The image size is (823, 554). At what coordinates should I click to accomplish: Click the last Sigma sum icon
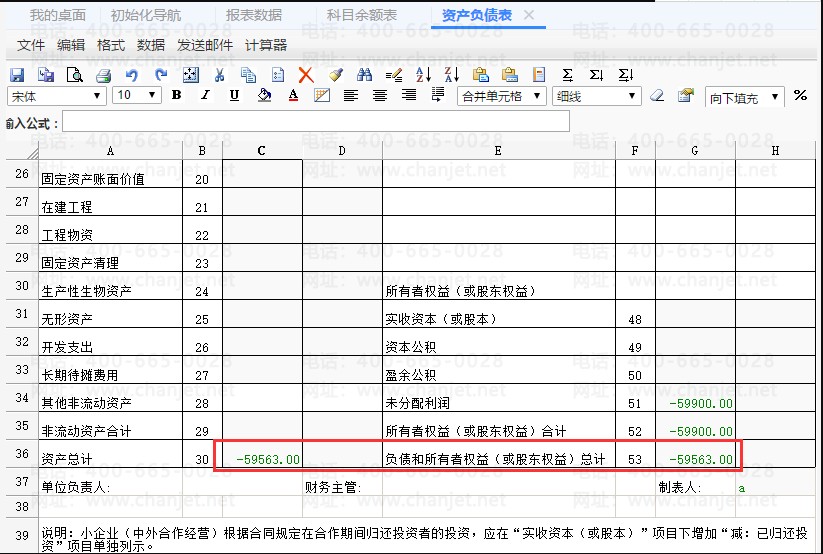(625, 75)
